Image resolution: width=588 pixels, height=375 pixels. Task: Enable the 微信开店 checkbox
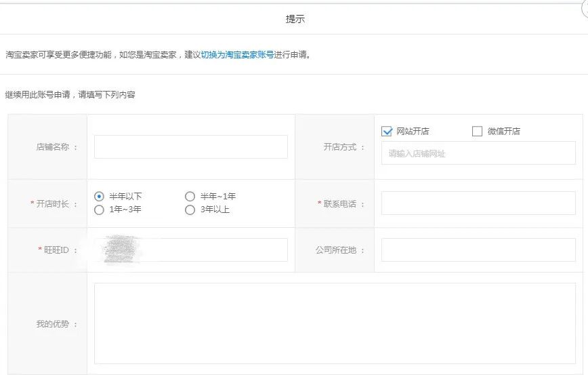[x=477, y=132]
